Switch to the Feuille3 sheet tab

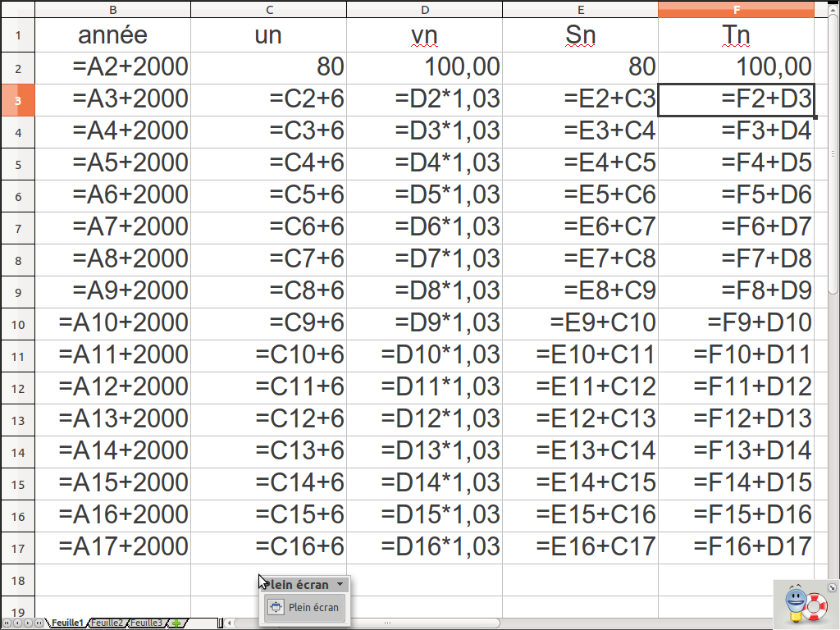146,623
